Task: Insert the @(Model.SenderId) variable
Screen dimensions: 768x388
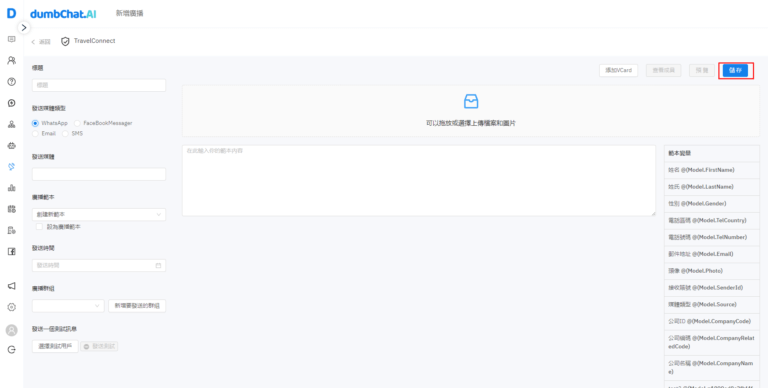Action: (712, 288)
